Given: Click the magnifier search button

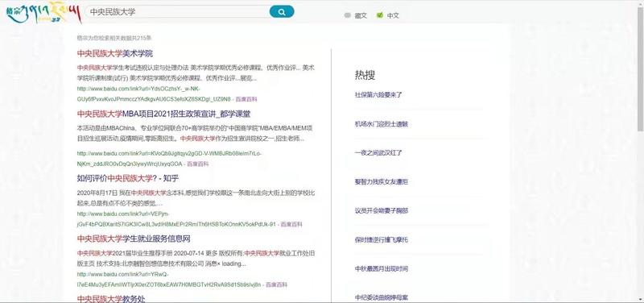Looking at the screenshot, I should 282,12.
